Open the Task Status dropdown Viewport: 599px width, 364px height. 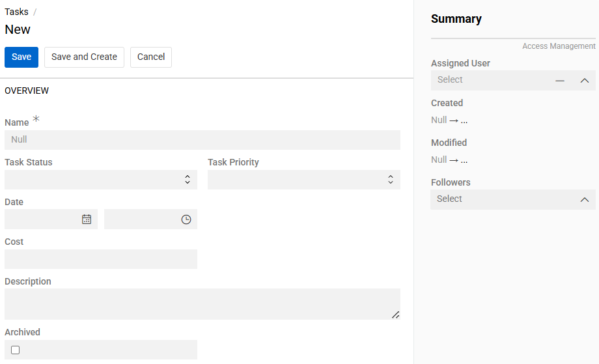(x=101, y=180)
